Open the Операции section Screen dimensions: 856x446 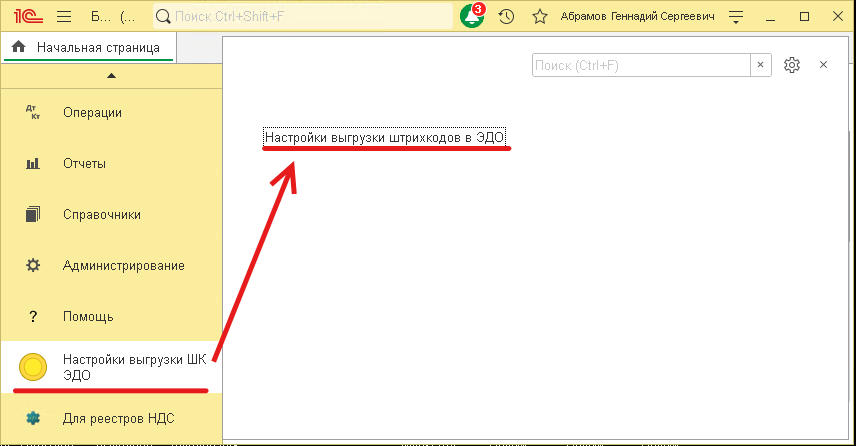111,113
